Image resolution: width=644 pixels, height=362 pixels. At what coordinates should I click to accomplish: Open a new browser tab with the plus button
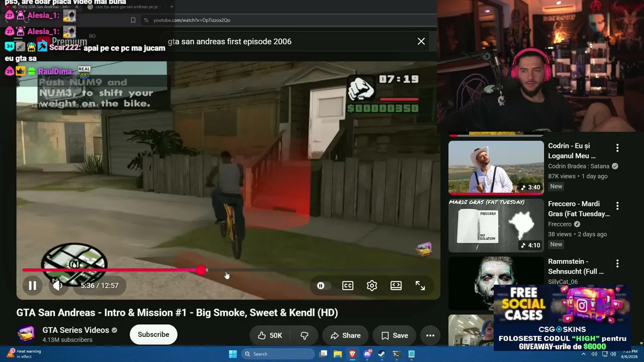(x=172, y=7)
